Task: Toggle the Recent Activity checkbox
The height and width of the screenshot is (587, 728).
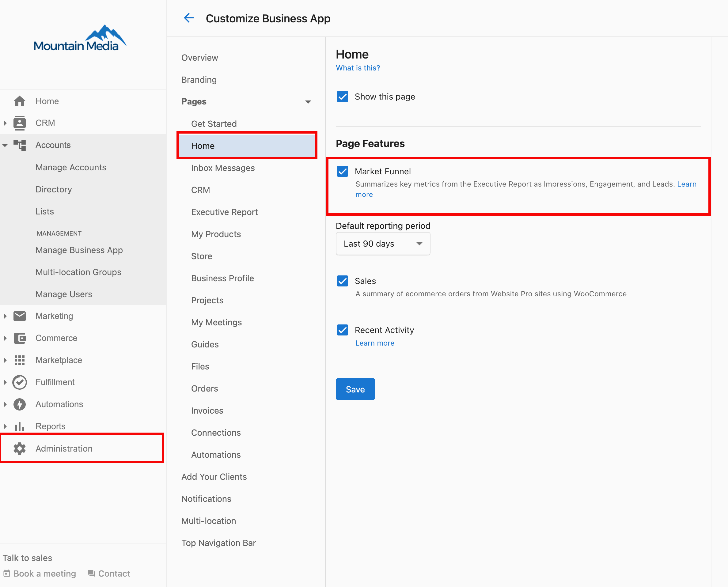Action: (x=343, y=330)
